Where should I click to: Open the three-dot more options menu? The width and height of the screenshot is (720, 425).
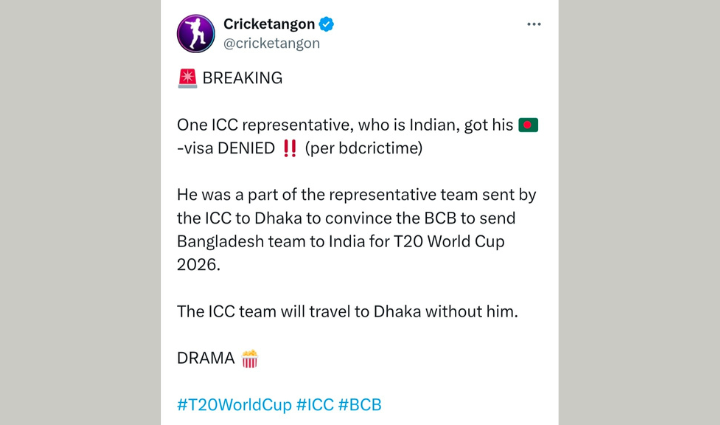[535, 24]
